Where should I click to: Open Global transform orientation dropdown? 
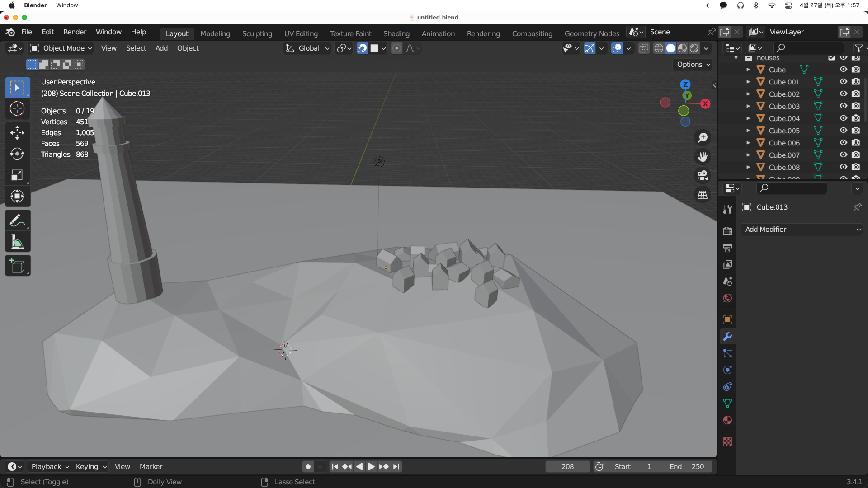(x=307, y=48)
